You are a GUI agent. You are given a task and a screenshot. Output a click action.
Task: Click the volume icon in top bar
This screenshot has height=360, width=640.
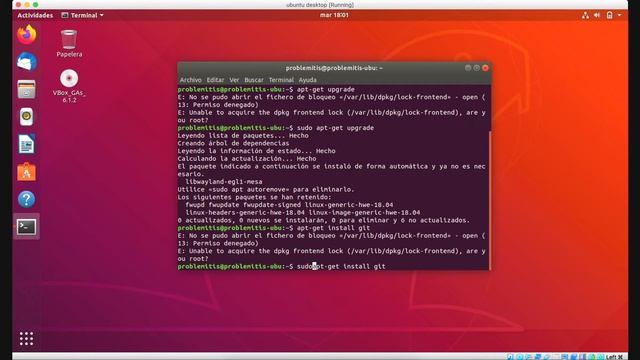point(597,15)
